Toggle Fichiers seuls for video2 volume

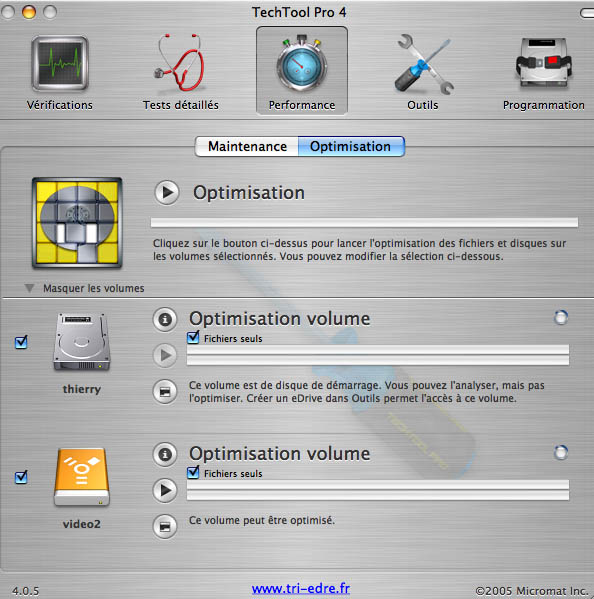193,472
